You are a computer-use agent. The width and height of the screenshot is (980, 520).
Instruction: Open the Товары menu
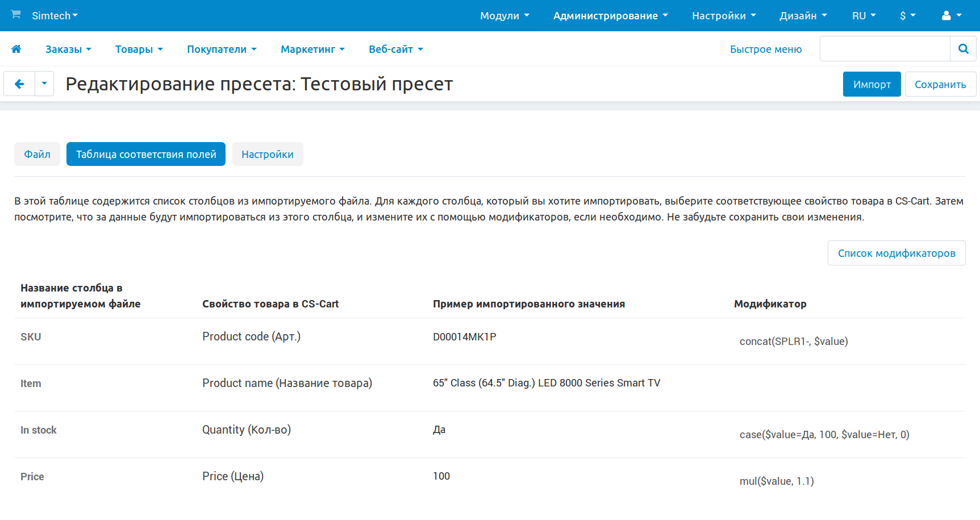pos(139,49)
